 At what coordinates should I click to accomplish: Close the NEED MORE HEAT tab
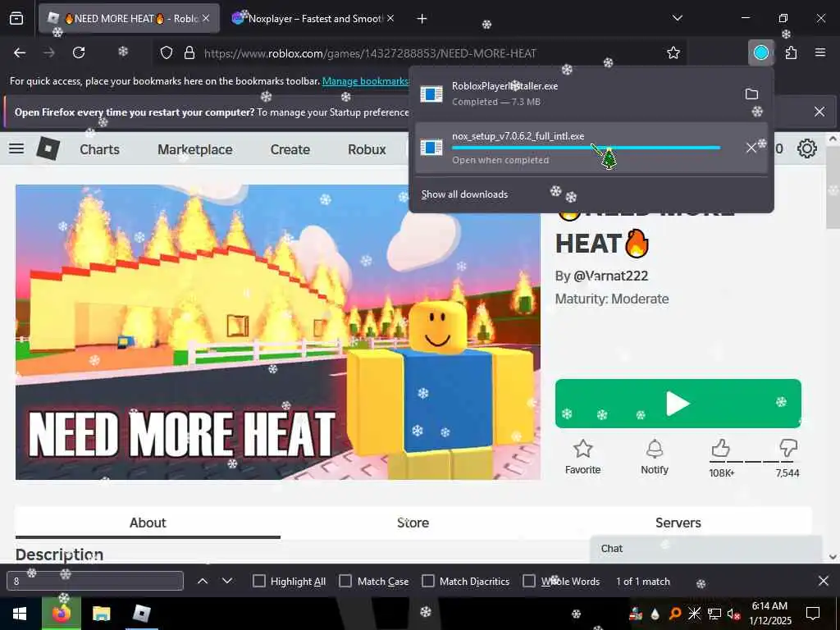(206, 18)
